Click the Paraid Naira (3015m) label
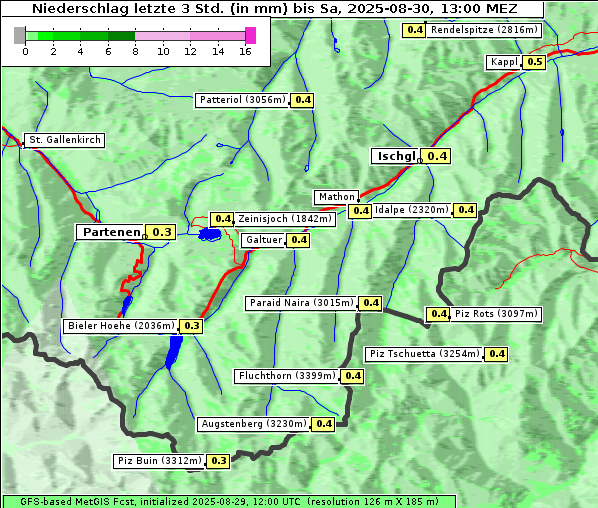 (301, 303)
